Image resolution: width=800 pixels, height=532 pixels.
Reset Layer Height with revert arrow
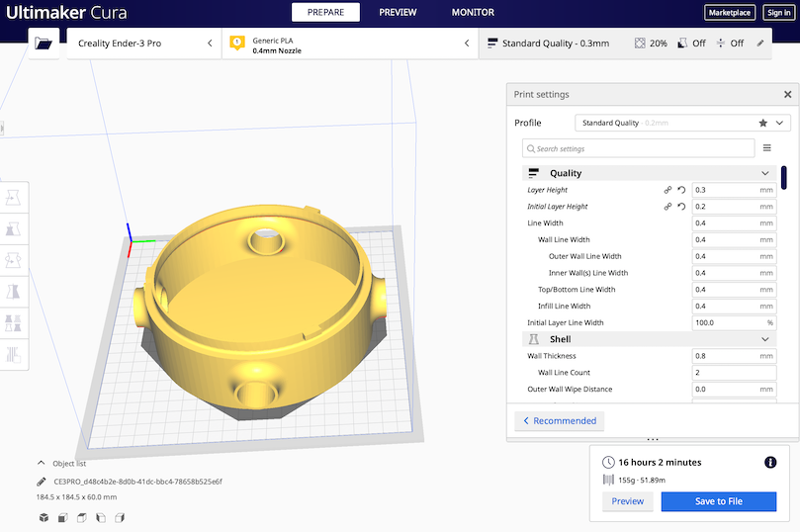click(x=681, y=190)
